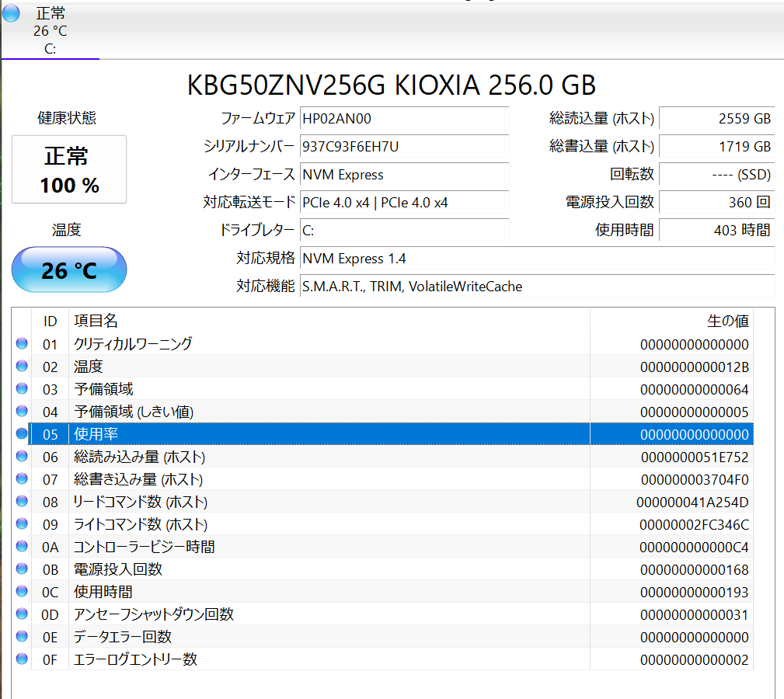Viewport: 784px width, 699px height.
Task: Click the firmware field HP02AN00
Action: [x=404, y=118]
